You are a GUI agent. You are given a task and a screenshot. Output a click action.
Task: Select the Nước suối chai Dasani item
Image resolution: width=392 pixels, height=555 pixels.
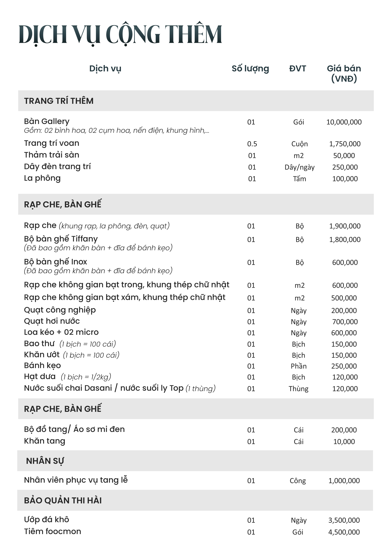120,388
